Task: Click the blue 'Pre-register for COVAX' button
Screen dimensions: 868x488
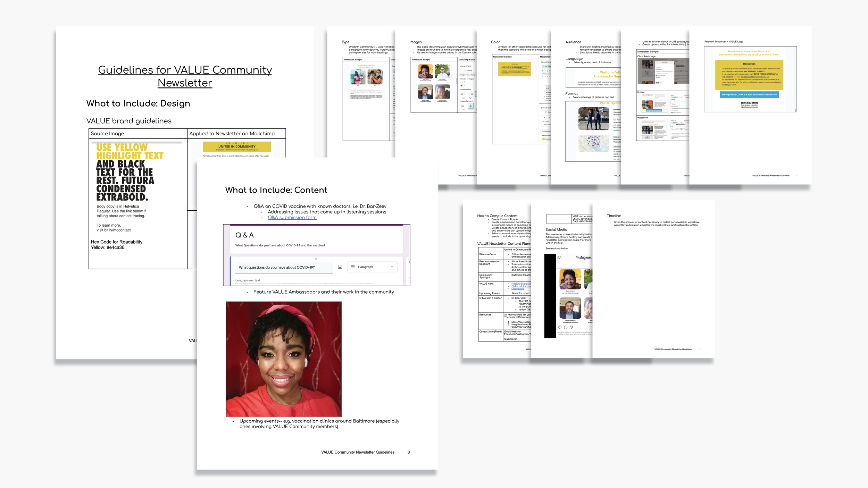Action: (x=749, y=94)
